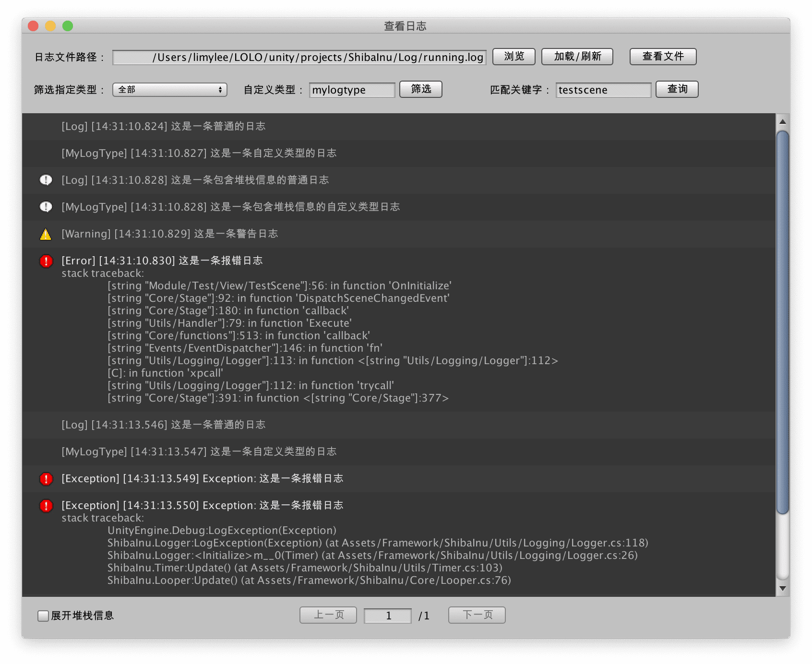
Task: Select the Log entry at 14:31:13.546
Action: [398, 425]
